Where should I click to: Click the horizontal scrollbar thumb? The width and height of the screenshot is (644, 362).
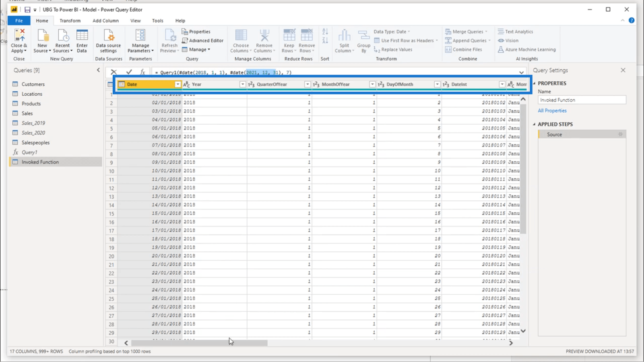tap(199, 343)
